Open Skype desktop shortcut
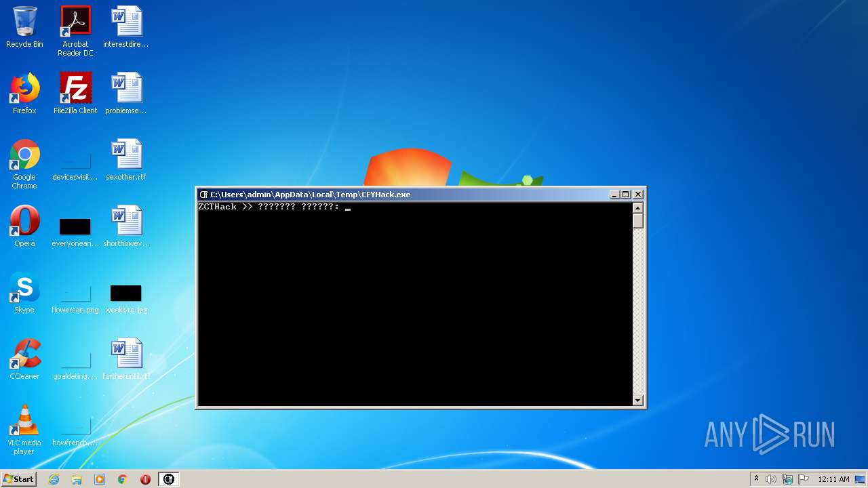The width and height of the screenshot is (868, 488). click(x=24, y=293)
